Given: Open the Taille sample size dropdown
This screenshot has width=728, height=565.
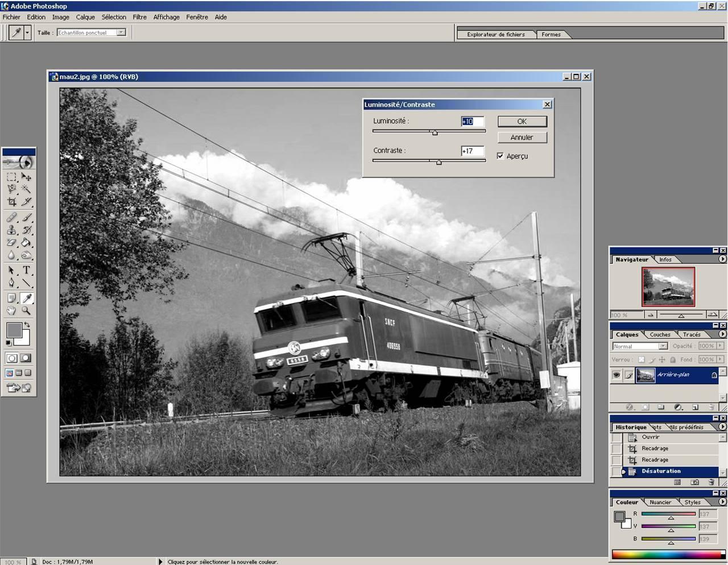Looking at the screenshot, I should click(x=121, y=33).
